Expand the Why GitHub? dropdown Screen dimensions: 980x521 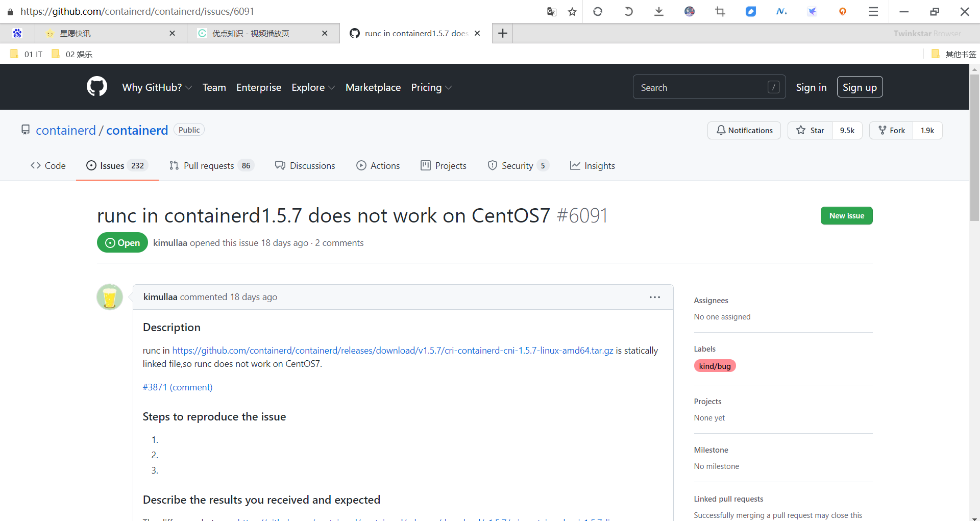(x=157, y=87)
